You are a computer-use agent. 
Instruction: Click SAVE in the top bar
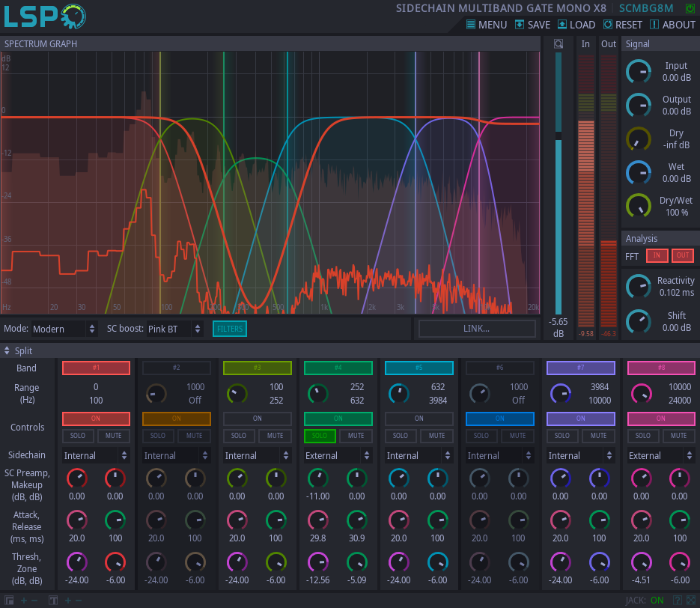click(x=532, y=25)
